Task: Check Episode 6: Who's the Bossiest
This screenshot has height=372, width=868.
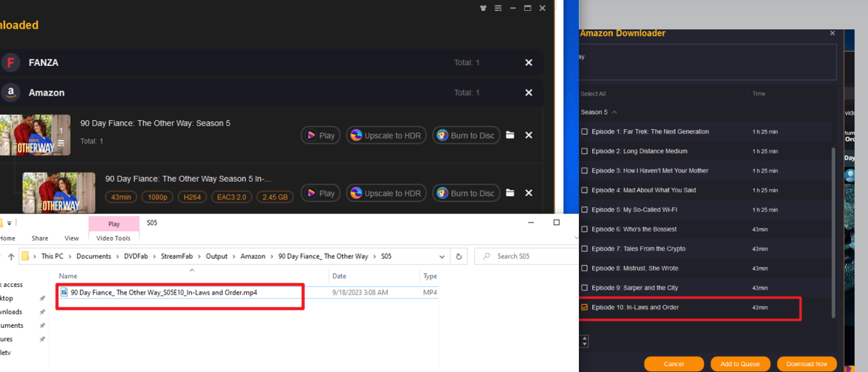Action: pos(584,229)
